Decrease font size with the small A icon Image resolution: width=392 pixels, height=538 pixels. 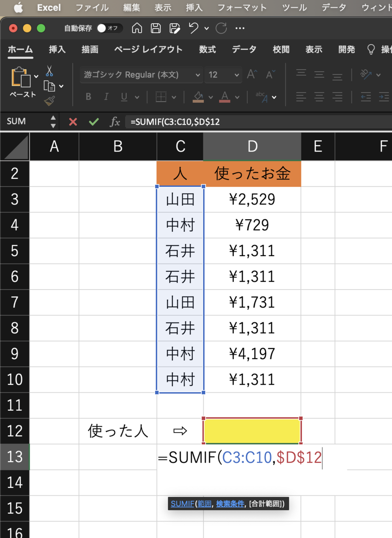270,75
